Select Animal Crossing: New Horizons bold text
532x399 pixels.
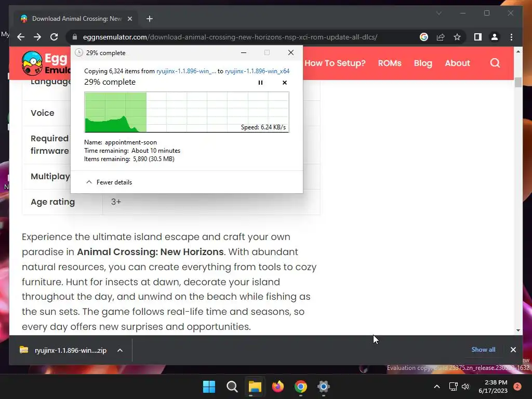point(150,252)
